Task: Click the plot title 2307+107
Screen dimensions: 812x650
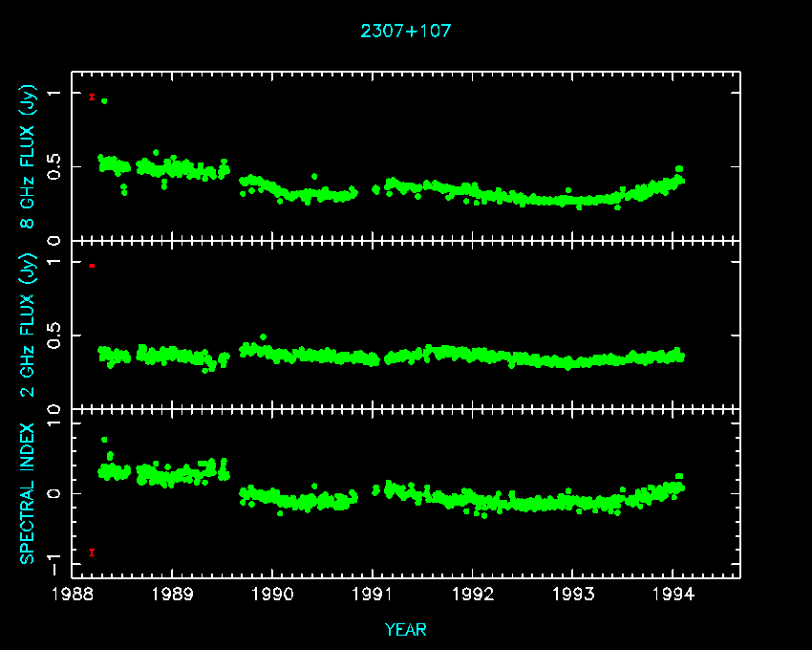Action: pyautogui.click(x=405, y=31)
